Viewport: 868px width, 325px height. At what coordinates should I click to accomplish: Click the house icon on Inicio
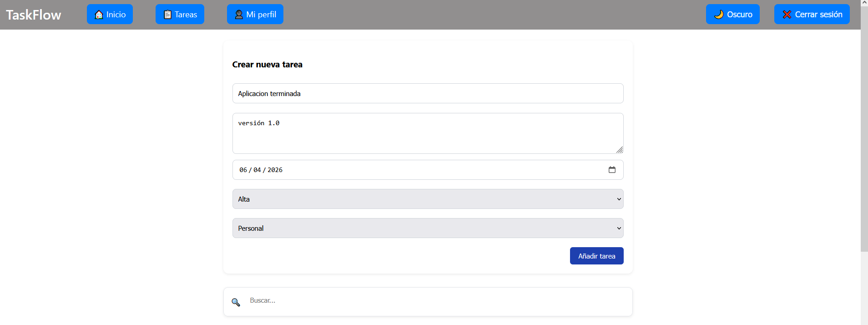point(99,15)
